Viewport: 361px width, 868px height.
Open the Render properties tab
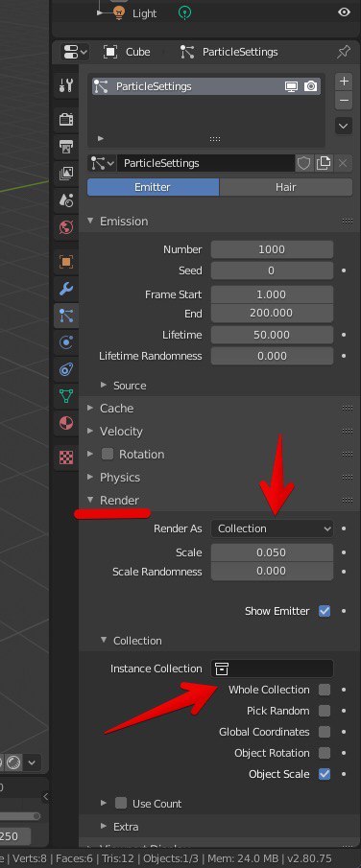tap(66, 119)
